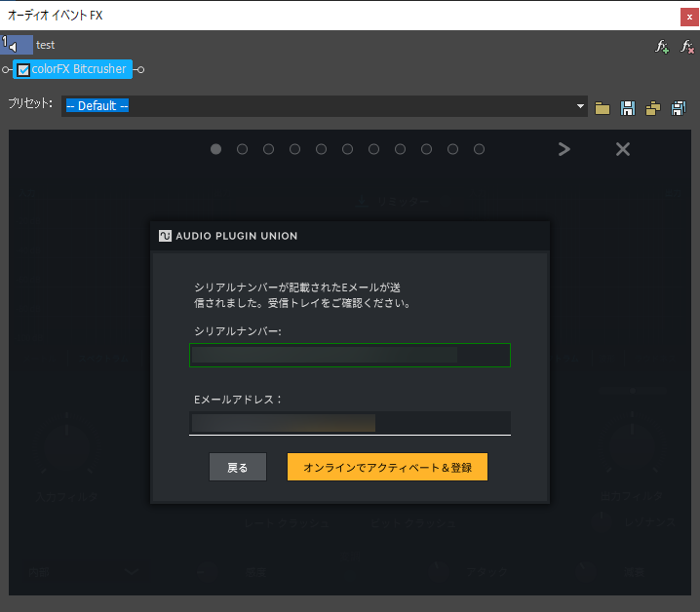Click the シリアルナンバー input field
Viewport: 700px width, 612px height.
[x=350, y=356]
